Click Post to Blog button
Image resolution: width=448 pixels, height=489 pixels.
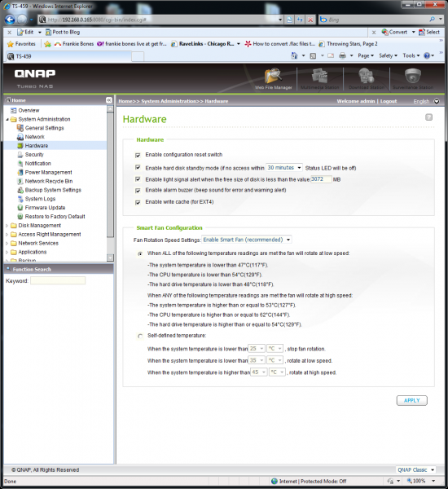coord(63,32)
